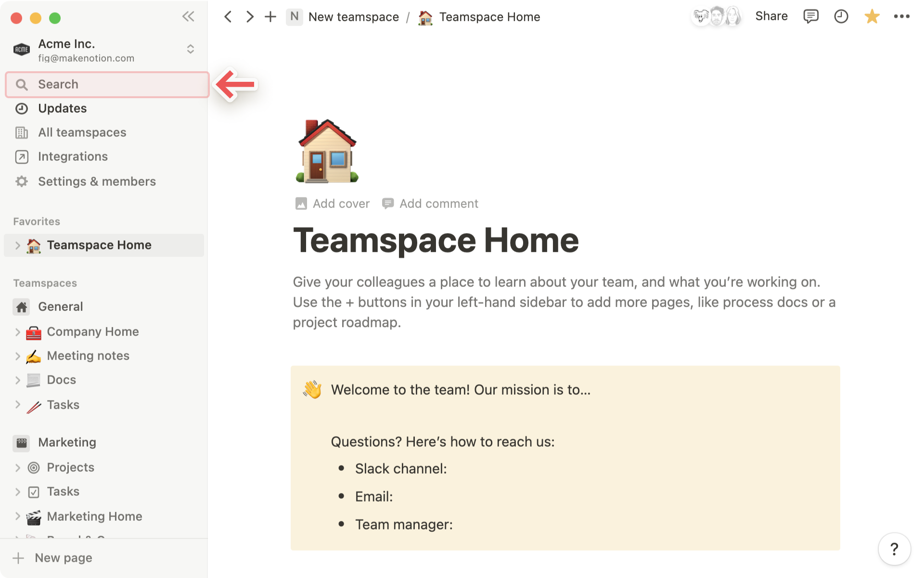Viewport: 924px width, 578px height.
Task: Open Settings & members
Action: [x=96, y=181]
